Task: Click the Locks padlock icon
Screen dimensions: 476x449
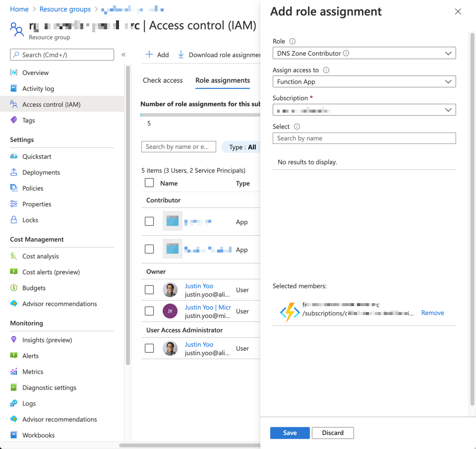Action: pyautogui.click(x=14, y=219)
